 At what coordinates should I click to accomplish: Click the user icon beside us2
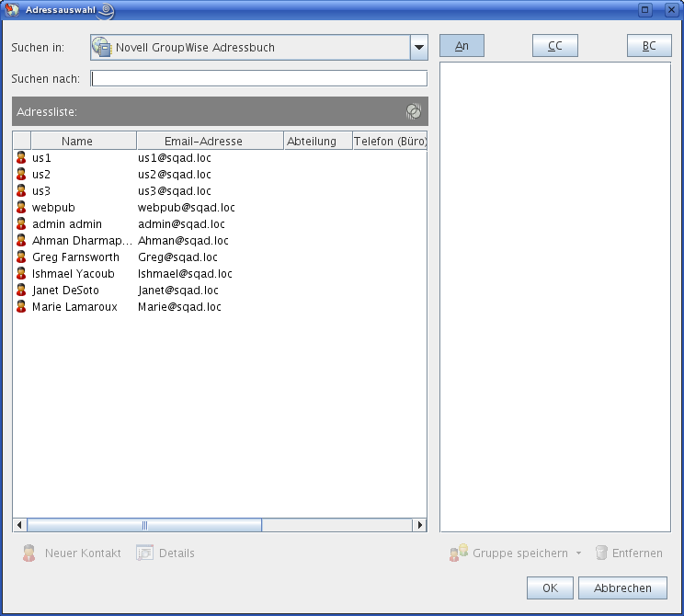click(21, 174)
